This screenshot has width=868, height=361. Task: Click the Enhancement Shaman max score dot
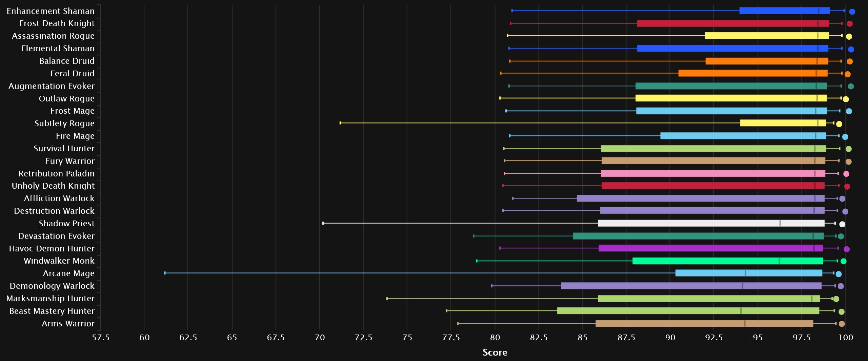pyautogui.click(x=852, y=12)
